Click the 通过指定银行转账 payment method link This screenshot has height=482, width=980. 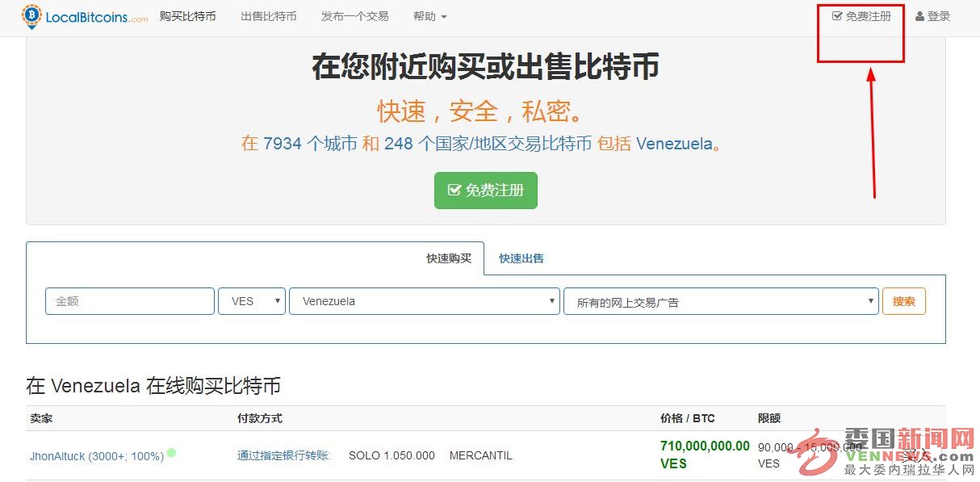tap(284, 455)
